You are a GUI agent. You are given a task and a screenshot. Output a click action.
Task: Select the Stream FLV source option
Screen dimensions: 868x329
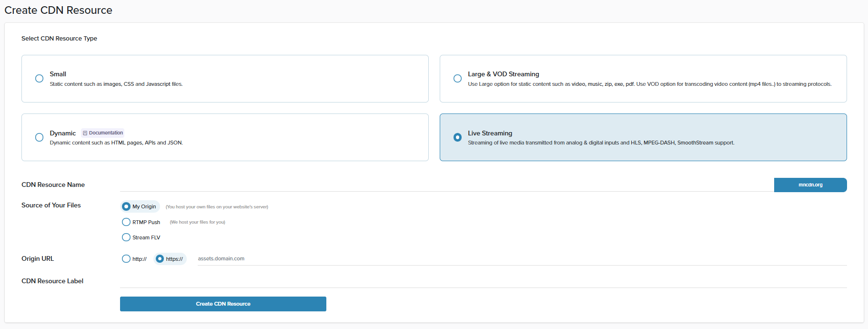pyautogui.click(x=126, y=237)
